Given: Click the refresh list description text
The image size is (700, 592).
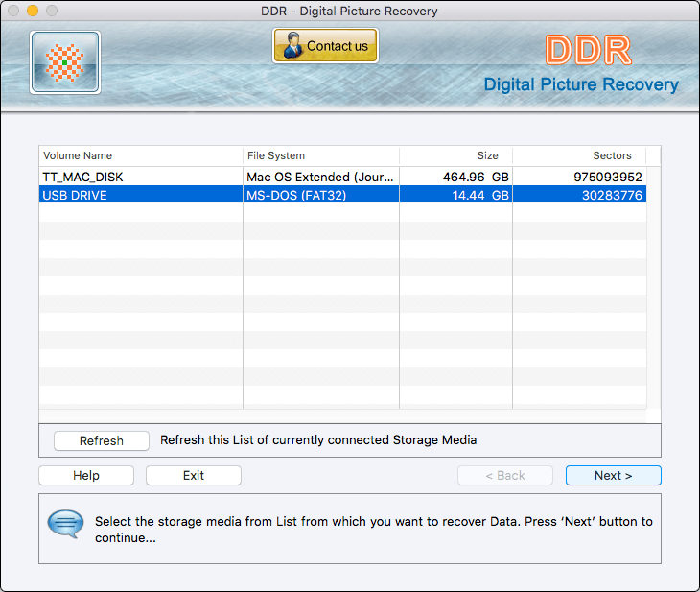Looking at the screenshot, I should (318, 440).
